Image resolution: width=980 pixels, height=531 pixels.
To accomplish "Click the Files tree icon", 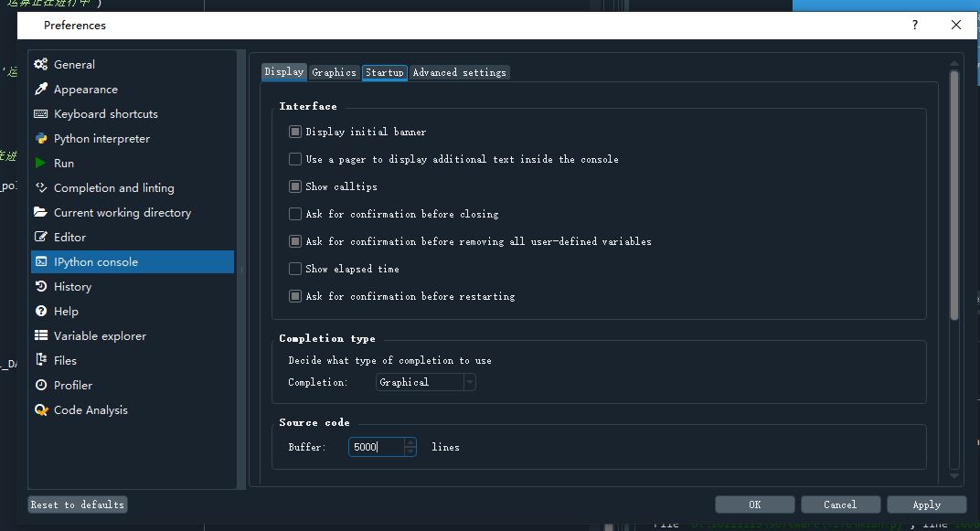I will point(40,360).
